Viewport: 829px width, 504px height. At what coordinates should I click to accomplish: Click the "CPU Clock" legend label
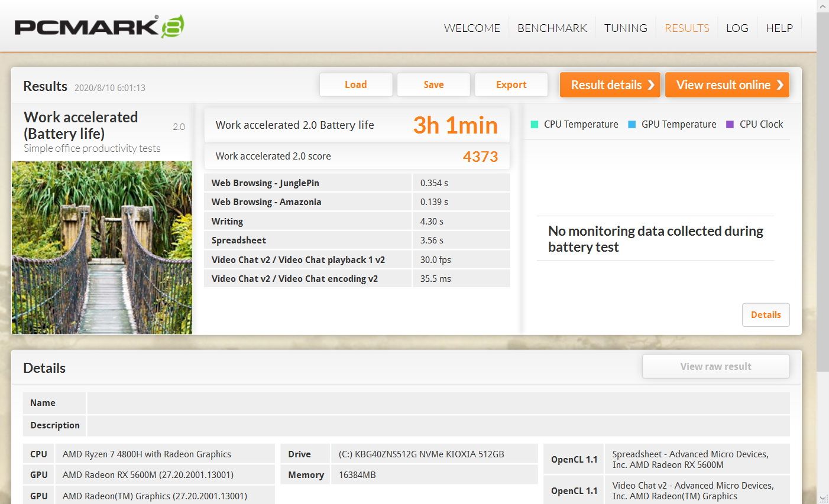(x=762, y=125)
